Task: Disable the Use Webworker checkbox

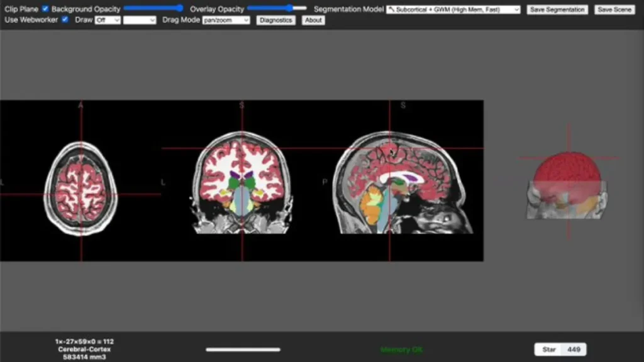Action: click(x=65, y=19)
